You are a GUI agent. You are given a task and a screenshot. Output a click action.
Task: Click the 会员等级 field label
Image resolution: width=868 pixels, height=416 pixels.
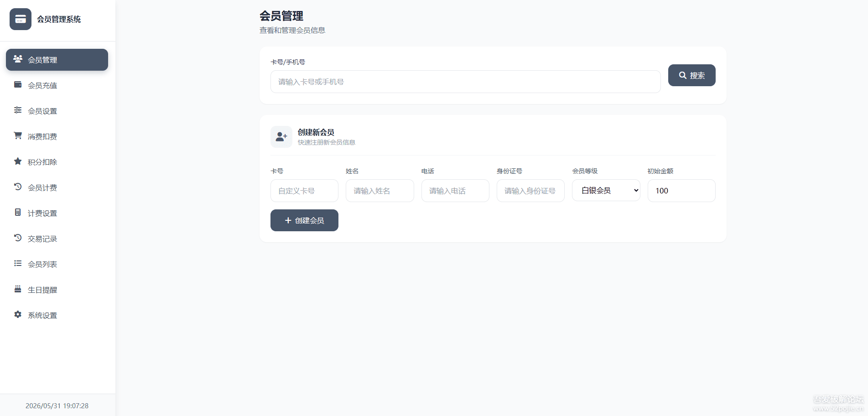(585, 171)
